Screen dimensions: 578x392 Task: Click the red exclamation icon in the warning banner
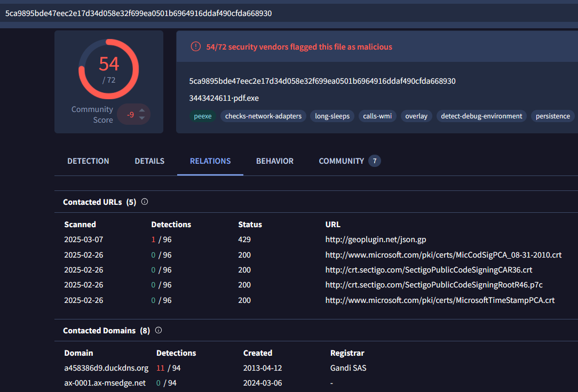pos(195,46)
